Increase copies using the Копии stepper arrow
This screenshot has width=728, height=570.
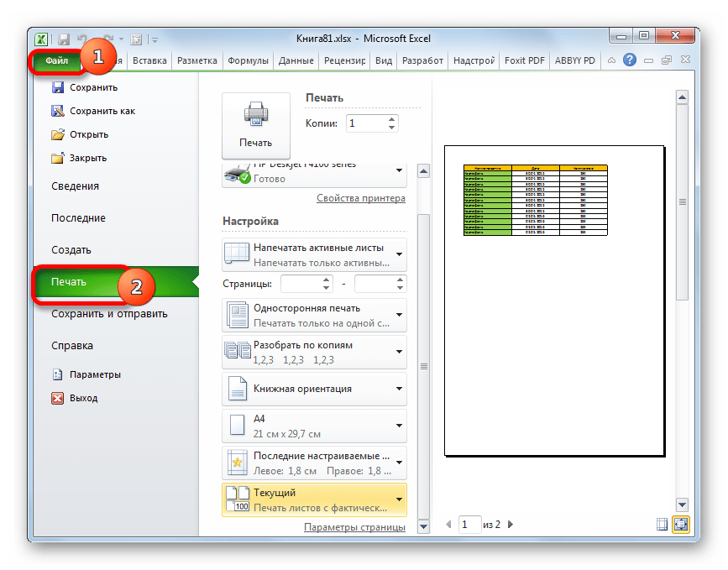(x=391, y=118)
